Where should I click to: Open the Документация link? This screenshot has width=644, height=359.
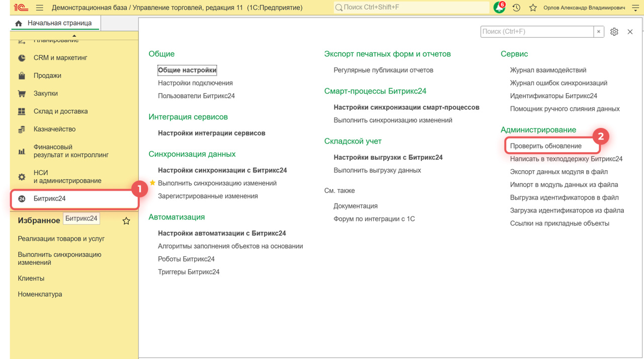(x=356, y=206)
